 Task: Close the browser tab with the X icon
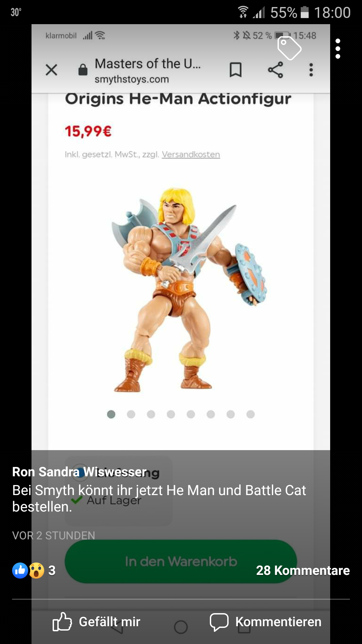(51, 70)
